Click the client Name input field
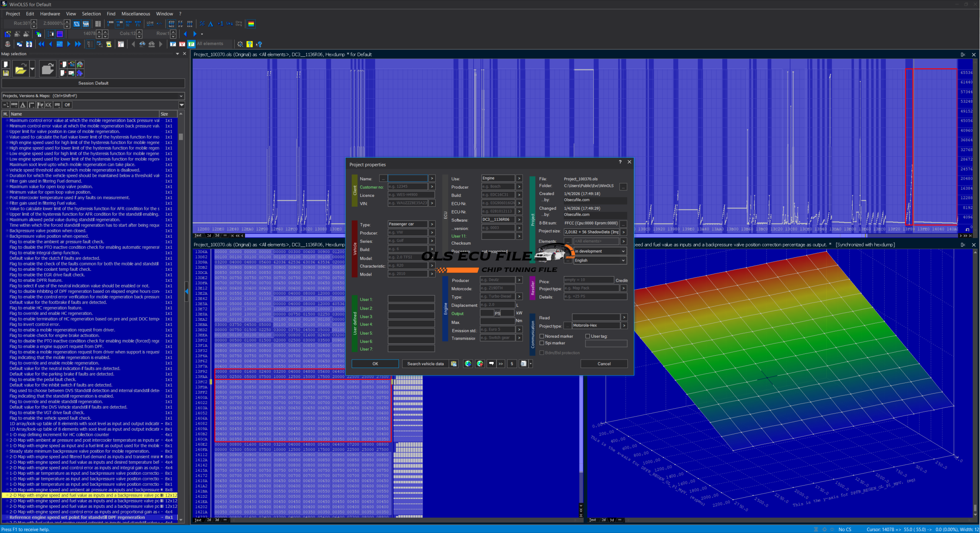 coord(407,178)
